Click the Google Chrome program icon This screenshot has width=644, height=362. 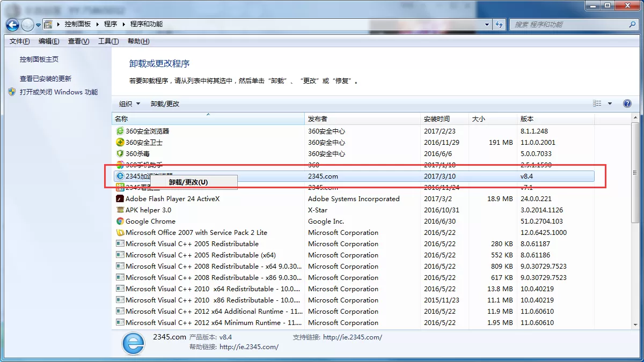pos(120,221)
